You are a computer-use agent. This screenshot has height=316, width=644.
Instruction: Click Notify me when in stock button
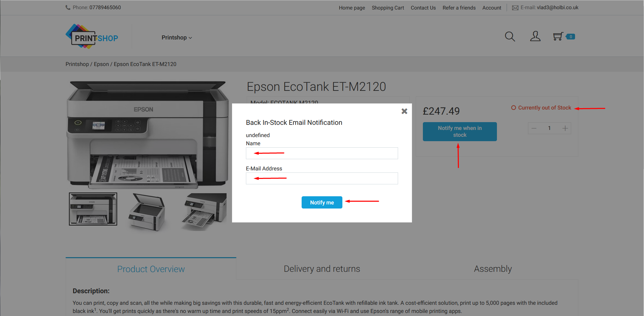click(460, 132)
